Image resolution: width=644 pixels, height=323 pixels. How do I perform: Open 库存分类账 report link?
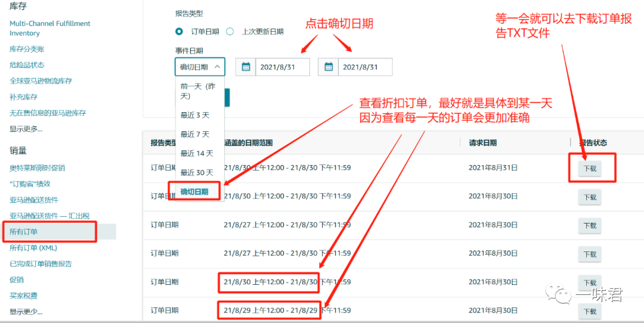(27, 49)
